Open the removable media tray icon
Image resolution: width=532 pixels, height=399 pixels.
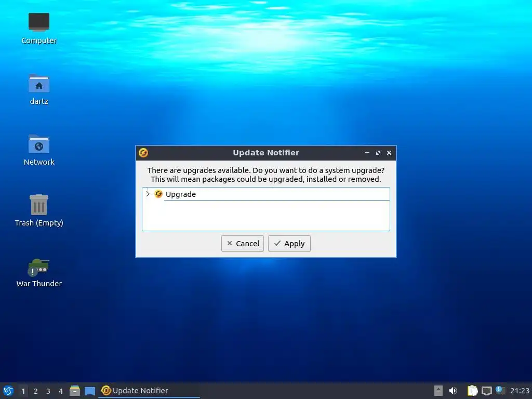pos(438,391)
